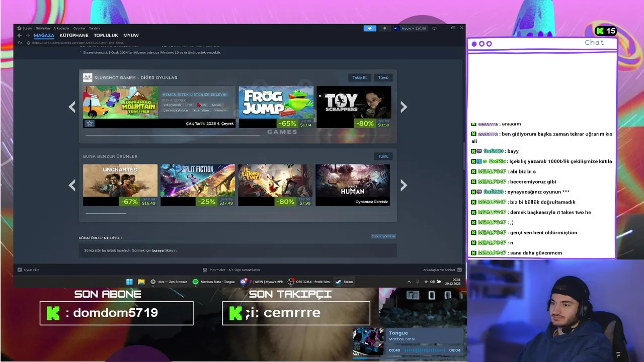Click Tümü in Buna Benzer Ürünler section
This screenshot has width=644, height=362.
coord(383,156)
